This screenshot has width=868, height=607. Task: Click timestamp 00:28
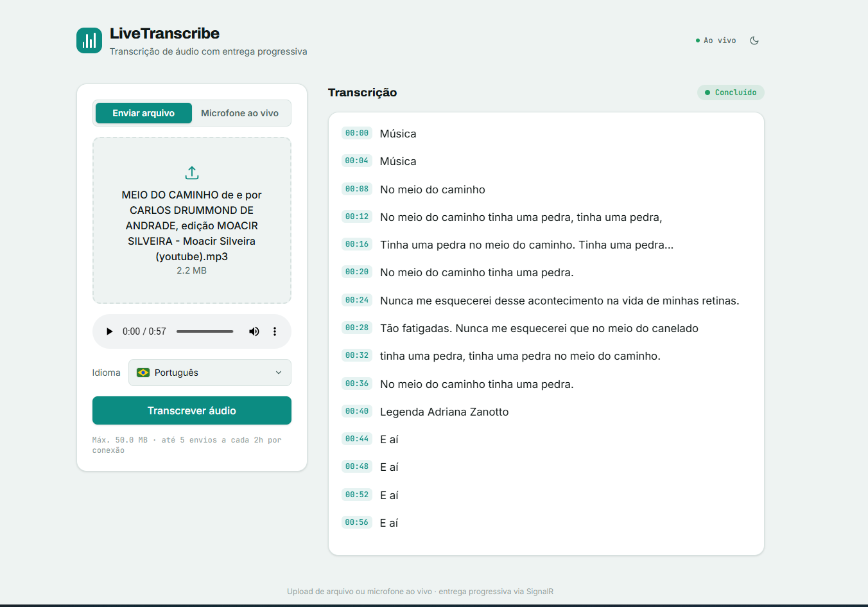click(x=357, y=328)
